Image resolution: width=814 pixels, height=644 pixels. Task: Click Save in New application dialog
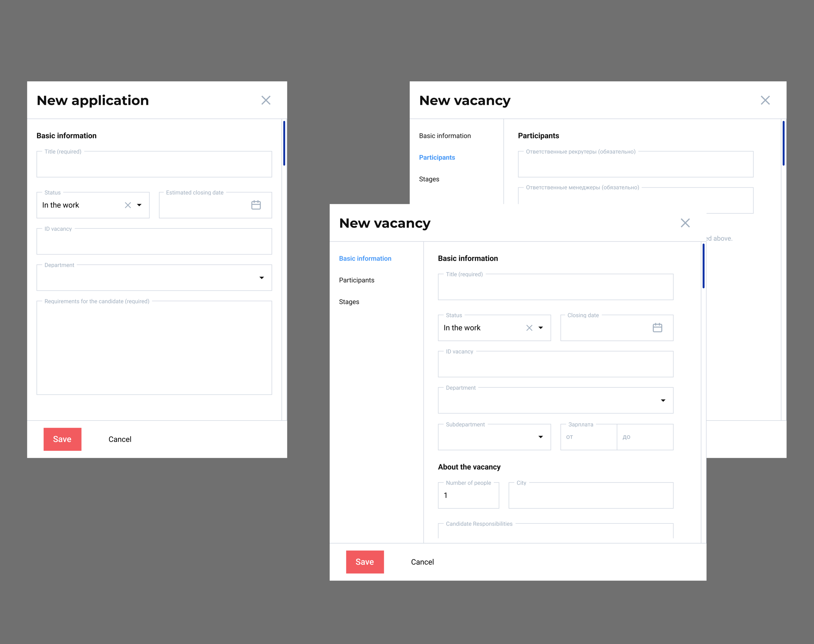coord(62,439)
